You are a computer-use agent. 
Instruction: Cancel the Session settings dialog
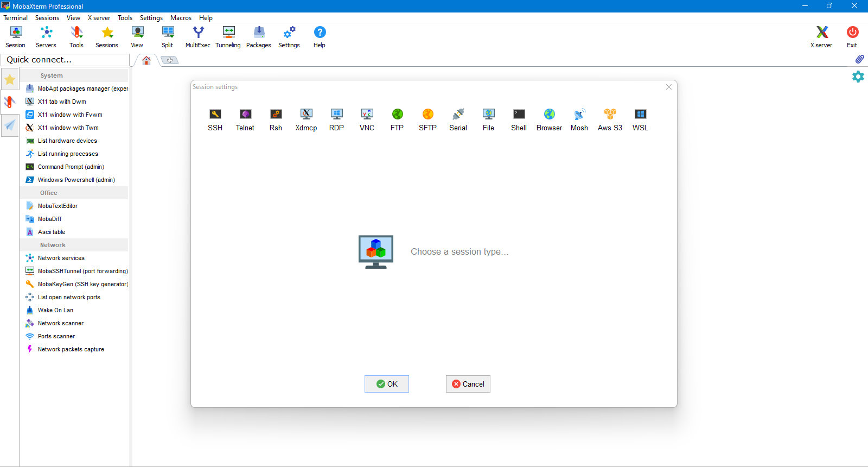(468, 384)
